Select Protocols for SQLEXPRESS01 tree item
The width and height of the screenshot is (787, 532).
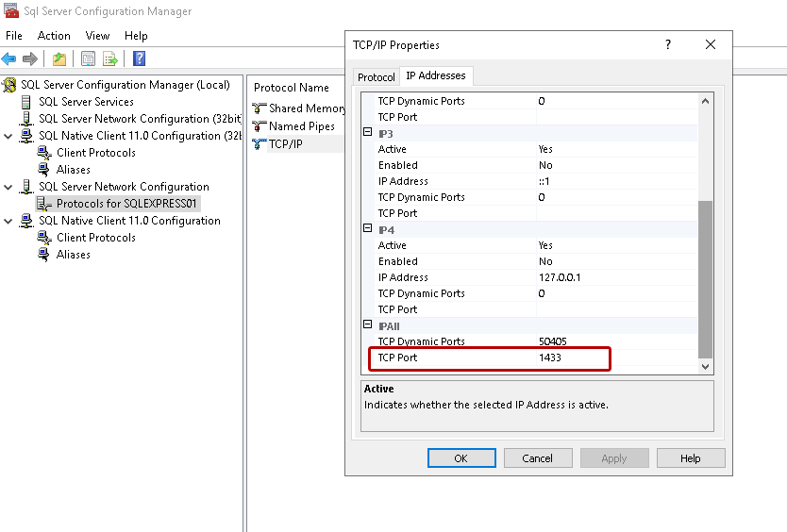126,204
